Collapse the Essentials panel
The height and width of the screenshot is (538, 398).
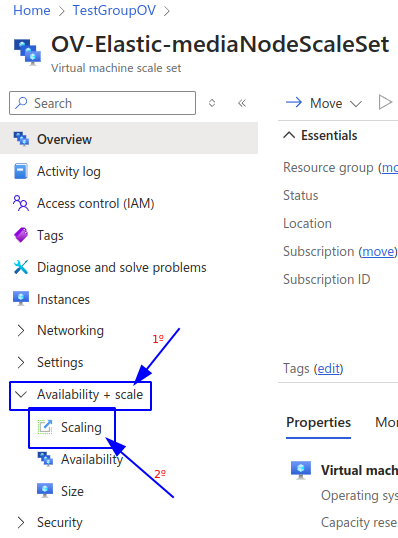click(x=289, y=135)
